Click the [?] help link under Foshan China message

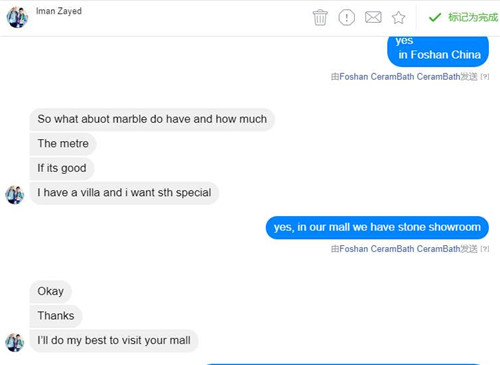(x=485, y=77)
